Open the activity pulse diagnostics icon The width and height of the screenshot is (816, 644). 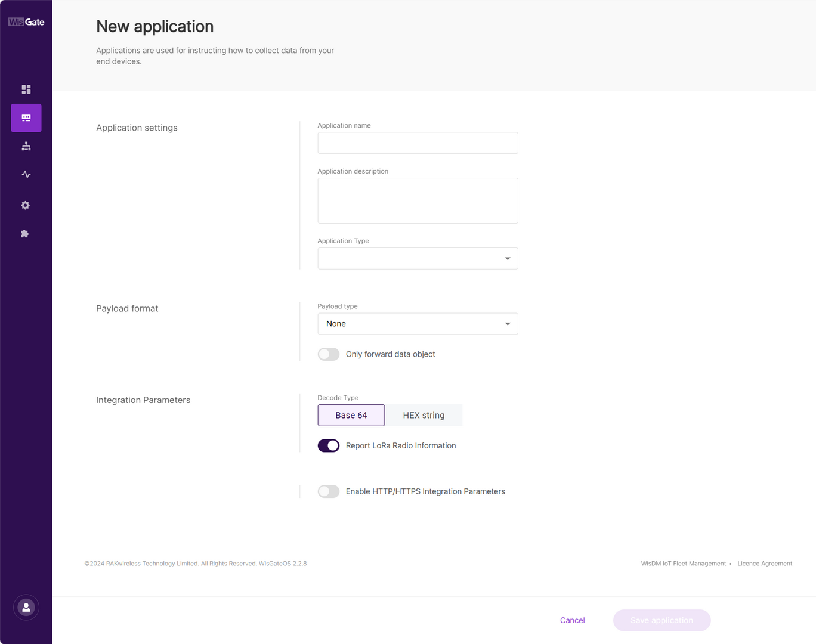tap(26, 175)
